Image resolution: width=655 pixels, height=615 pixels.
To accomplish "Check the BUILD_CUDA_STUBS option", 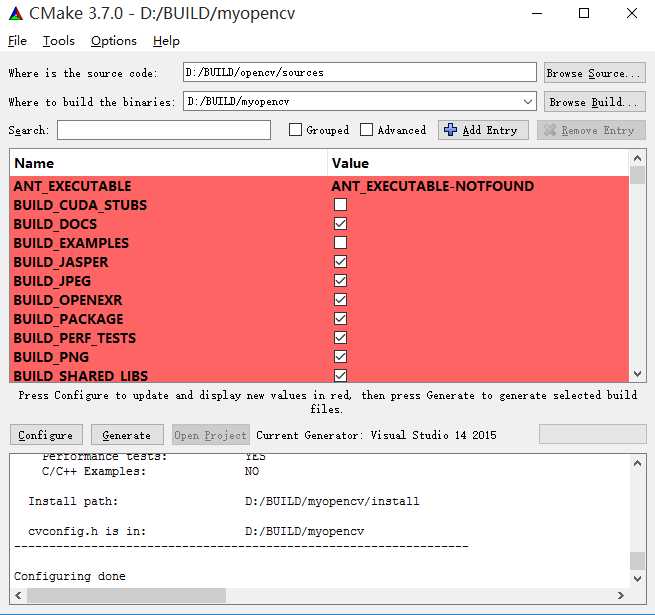I will tap(340, 204).
